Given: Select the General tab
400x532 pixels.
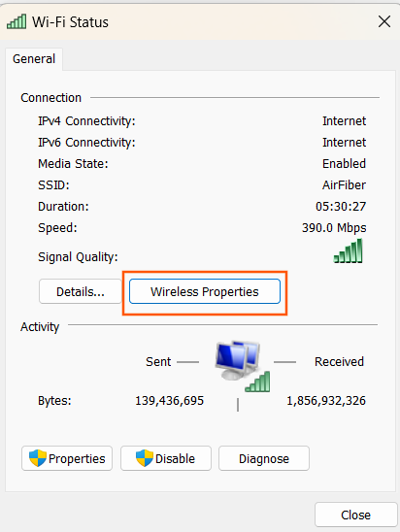Looking at the screenshot, I should pos(34,59).
